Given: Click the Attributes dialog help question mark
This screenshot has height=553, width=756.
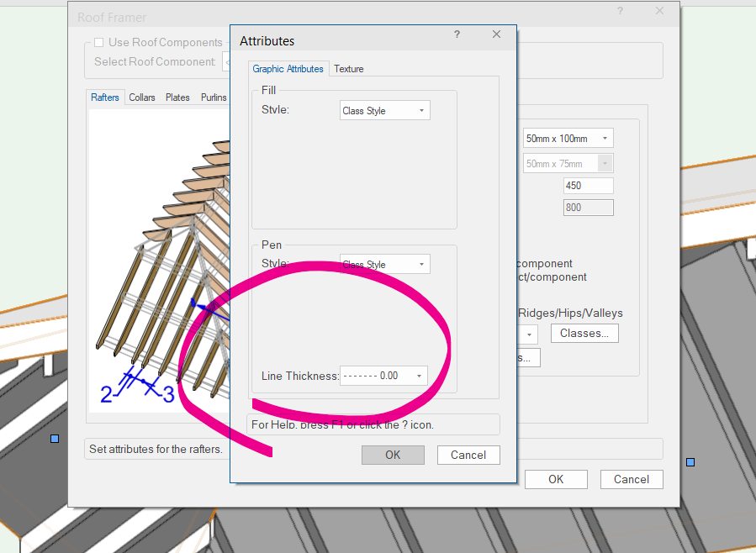Looking at the screenshot, I should tap(457, 34).
